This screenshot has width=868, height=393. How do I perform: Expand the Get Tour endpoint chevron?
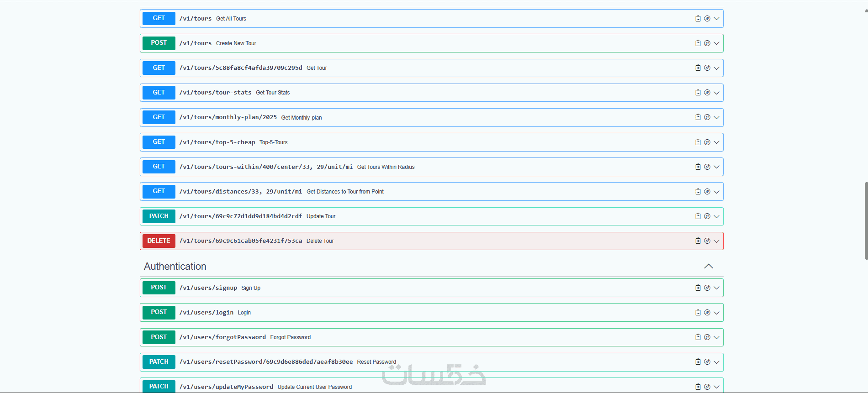pos(716,68)
